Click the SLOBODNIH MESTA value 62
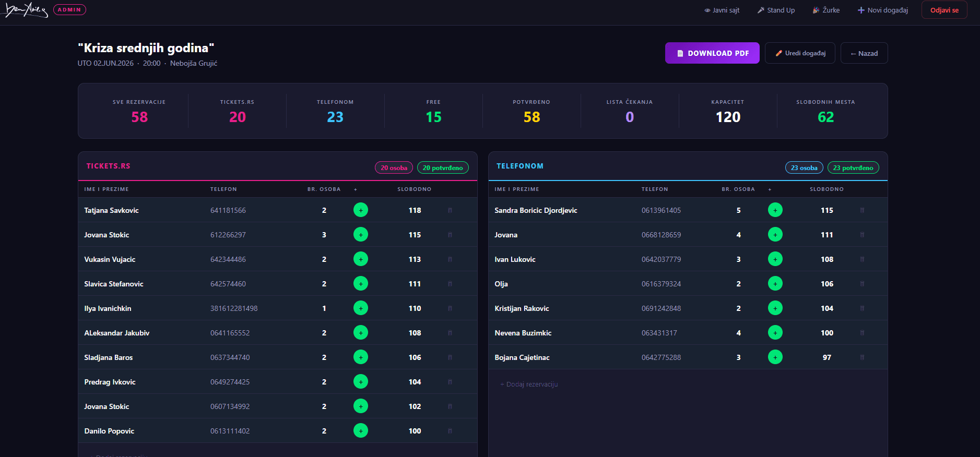This screenshot has width=980, height=457. (826, 117)
